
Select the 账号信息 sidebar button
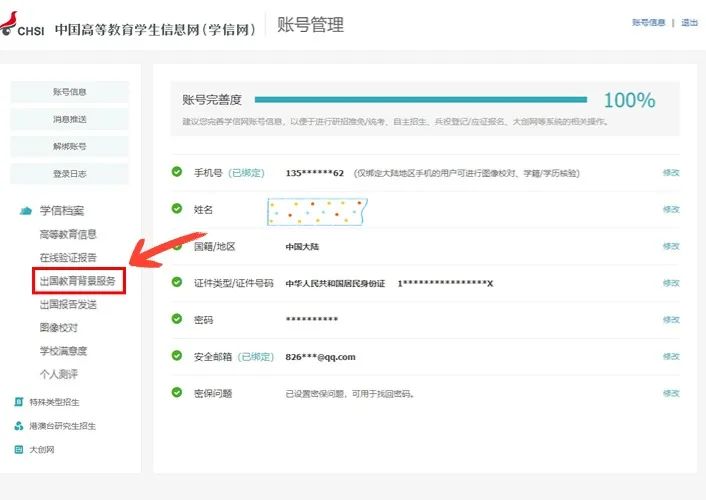click(69, 92)
